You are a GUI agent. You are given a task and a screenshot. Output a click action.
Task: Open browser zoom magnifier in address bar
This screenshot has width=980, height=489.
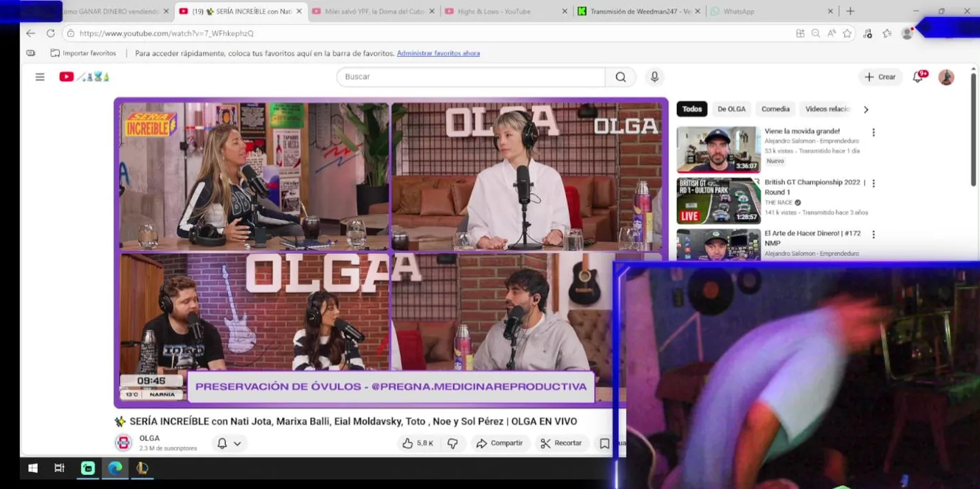pyautogui.click(x=816, y=33)
